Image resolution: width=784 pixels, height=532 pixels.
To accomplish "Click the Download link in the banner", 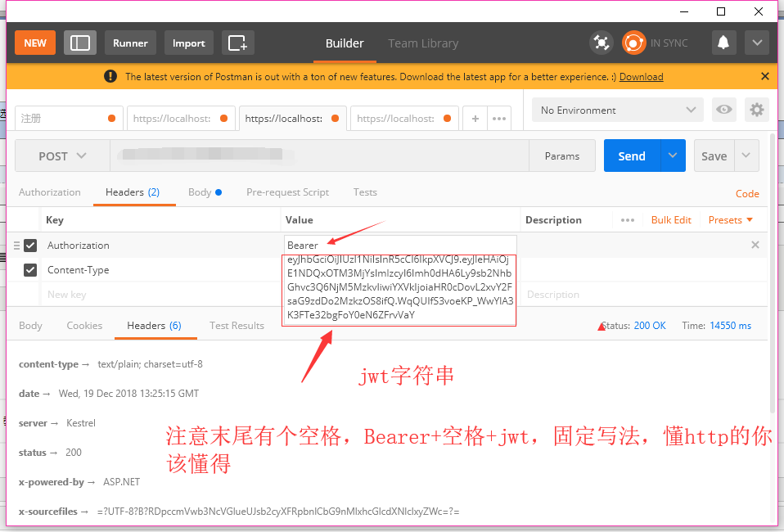I will coord(641,76).
